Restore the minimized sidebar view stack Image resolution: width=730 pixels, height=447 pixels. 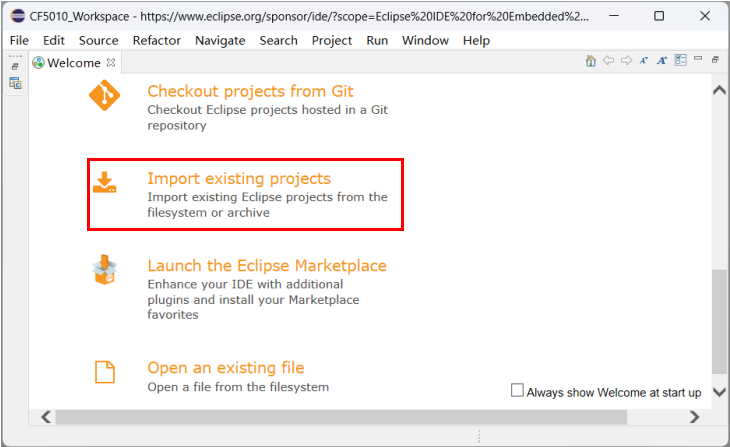click(x=15, y=66)
